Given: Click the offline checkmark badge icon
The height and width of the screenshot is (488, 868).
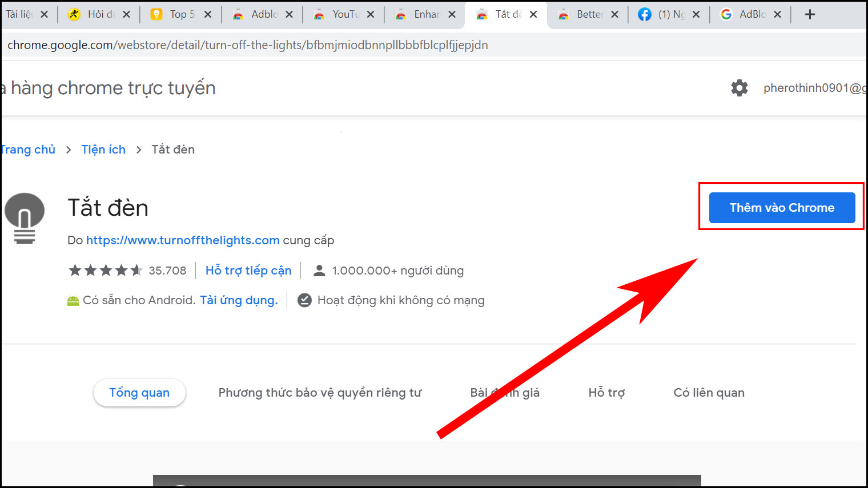Looking at the screenshot, I should point(304,300).
